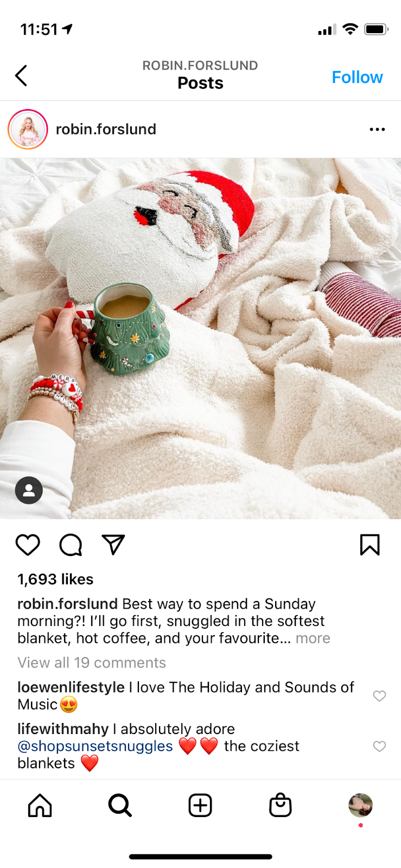Open Search tab in bottom bar
401x868 pixels.
click(x=120, y=805)
